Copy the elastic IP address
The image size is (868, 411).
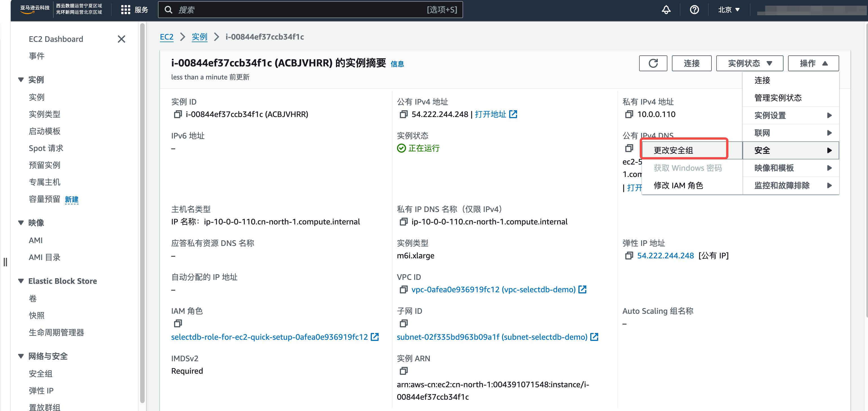(x=629, y=256)
